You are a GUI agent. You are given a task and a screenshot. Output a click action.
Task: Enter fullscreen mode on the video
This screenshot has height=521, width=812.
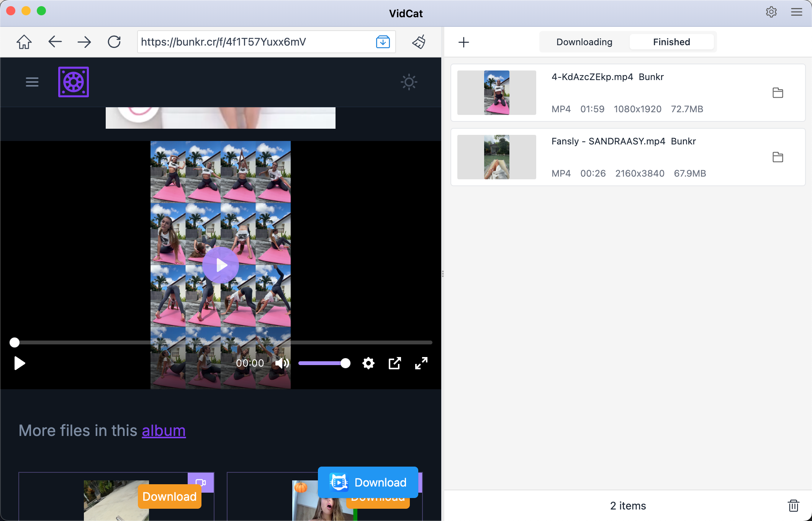click(421, 363)
